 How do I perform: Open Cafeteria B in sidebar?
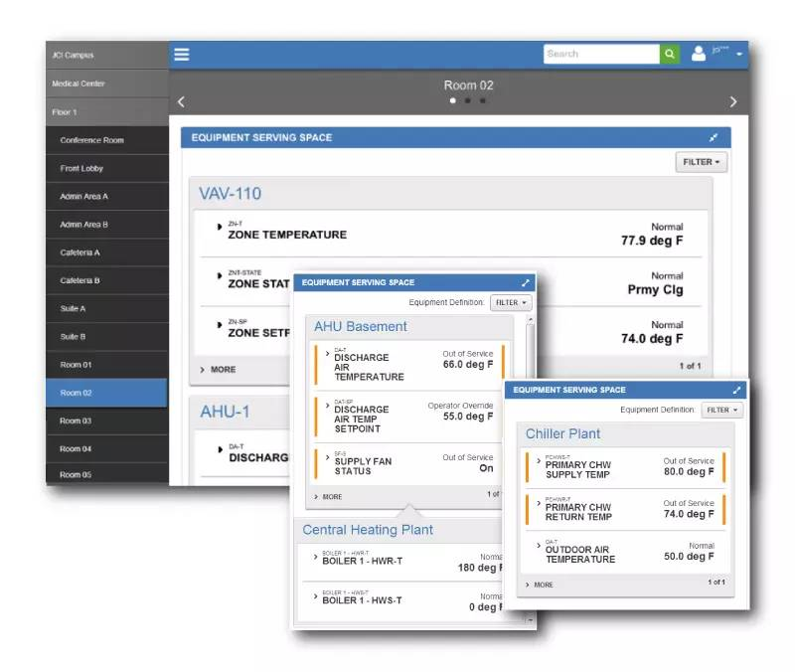pos(107,280)
